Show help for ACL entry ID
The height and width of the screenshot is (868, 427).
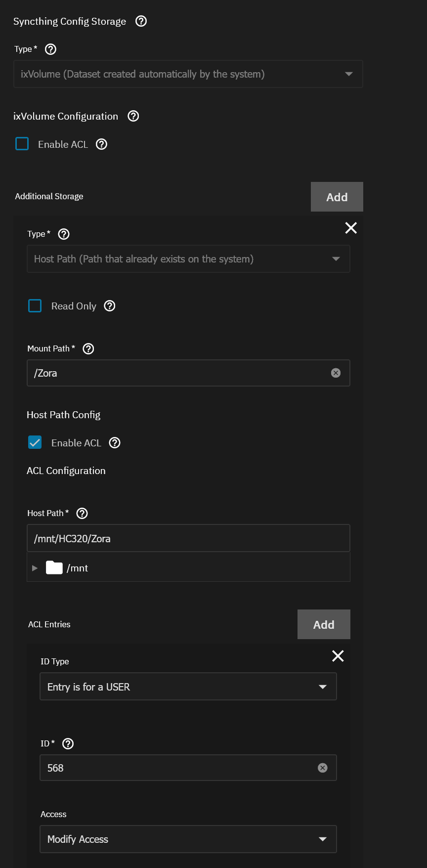[x=68, y=743]
